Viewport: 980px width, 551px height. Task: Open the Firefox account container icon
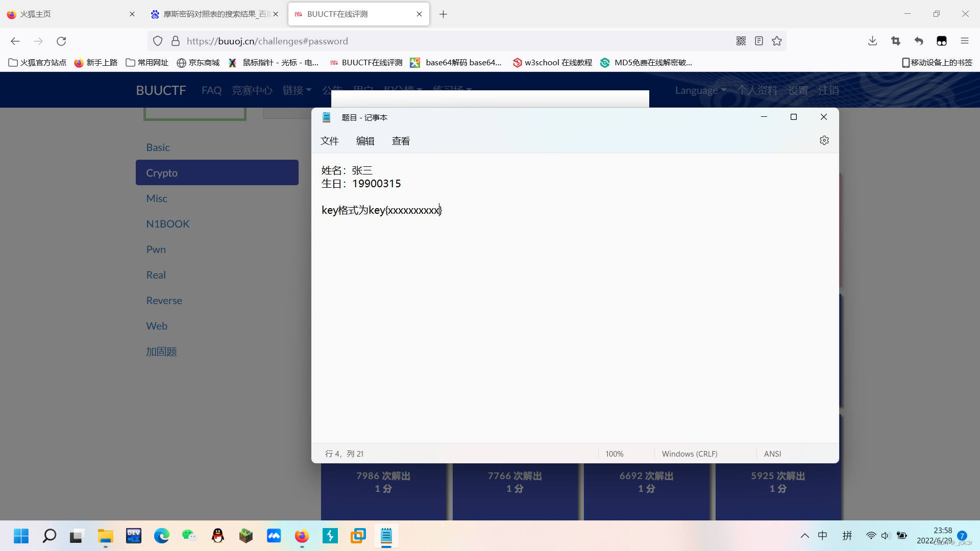pos(942,41)
